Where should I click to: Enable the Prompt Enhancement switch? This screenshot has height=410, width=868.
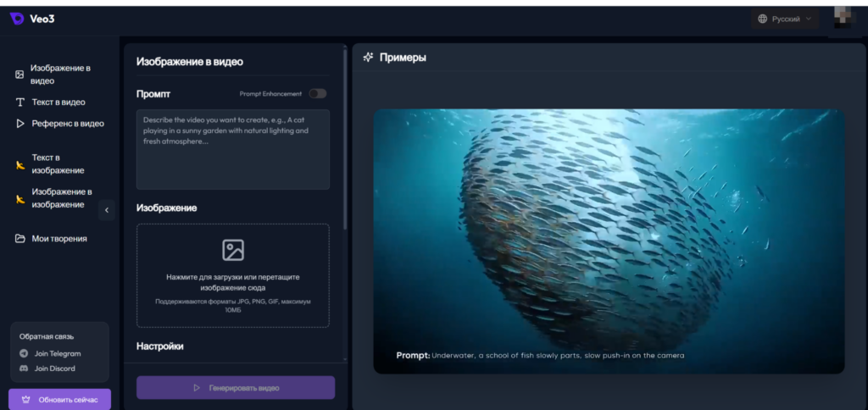pos(318,93)
